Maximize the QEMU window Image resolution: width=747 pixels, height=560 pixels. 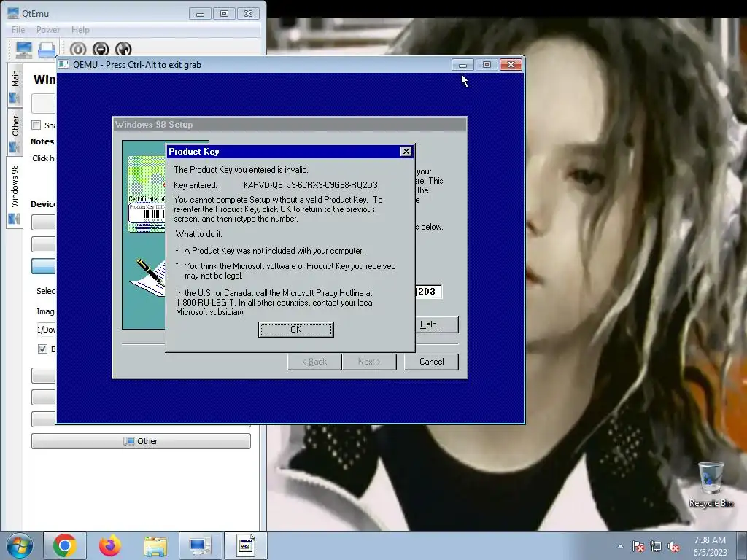point(487,65)
